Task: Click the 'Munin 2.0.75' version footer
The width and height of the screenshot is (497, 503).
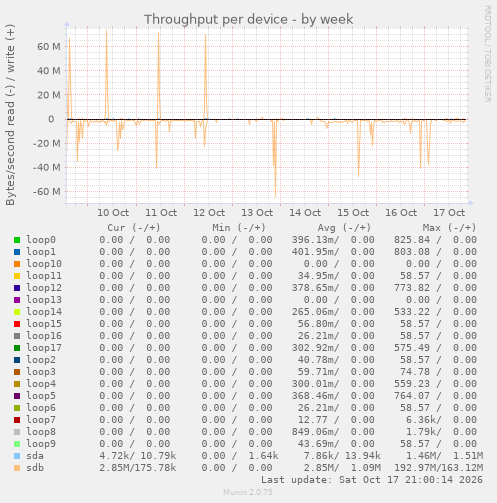Action: 248,492
